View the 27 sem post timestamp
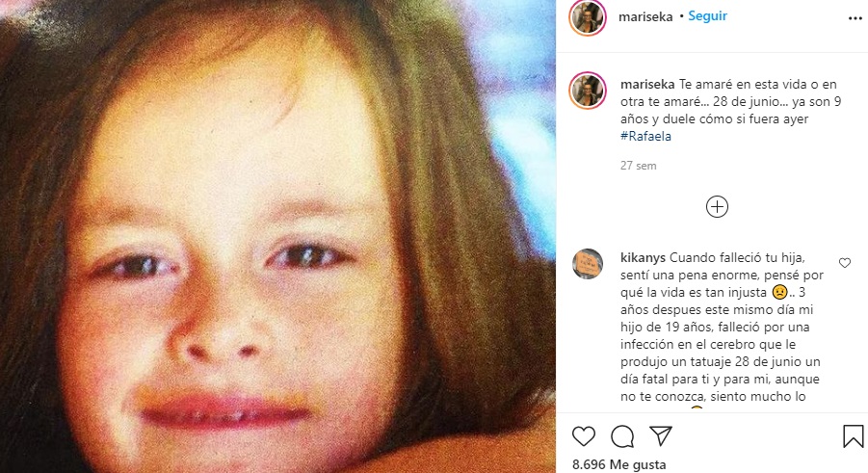This screenshot has width=868, height=473. click(639, 166)
